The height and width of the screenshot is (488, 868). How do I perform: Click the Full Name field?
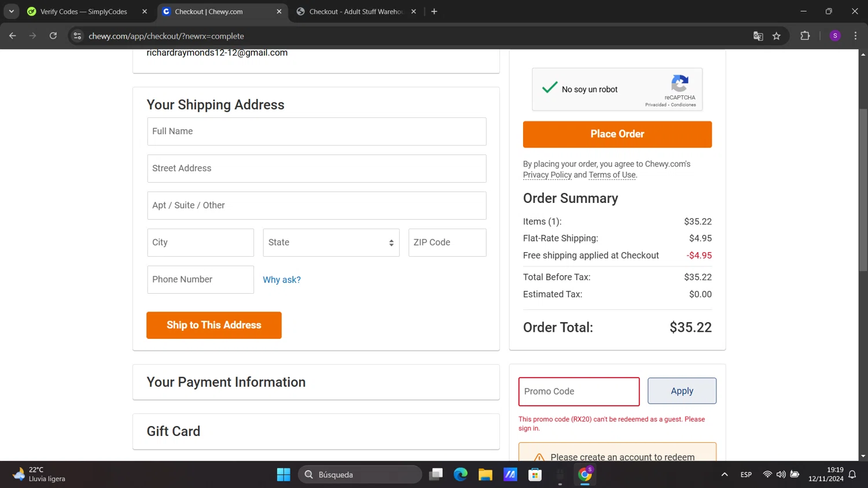[317, 131]
